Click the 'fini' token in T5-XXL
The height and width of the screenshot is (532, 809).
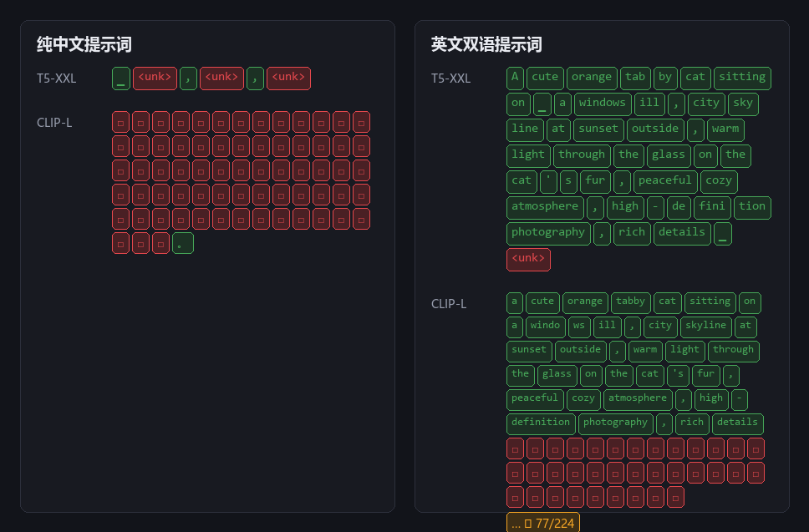pos(712,208)
